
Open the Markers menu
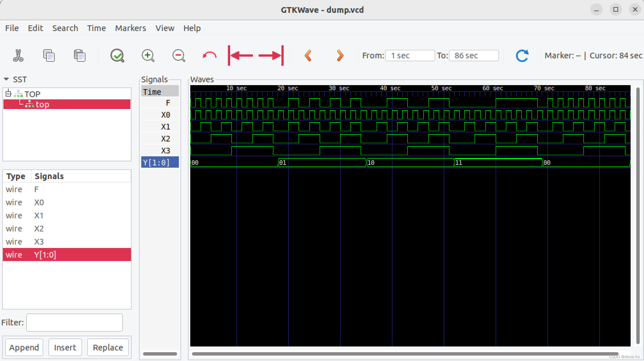[x=130, y=28]
